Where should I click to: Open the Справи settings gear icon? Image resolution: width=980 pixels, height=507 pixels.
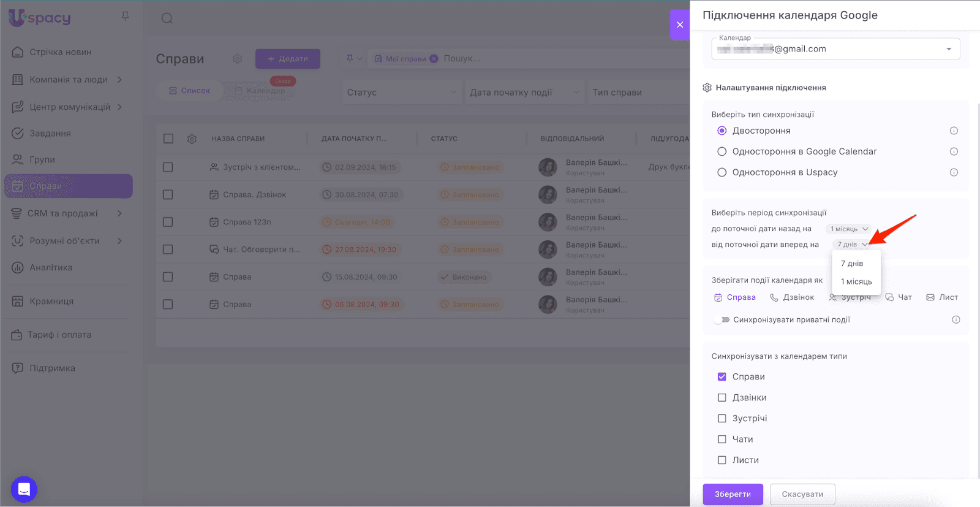pos(237,59)
